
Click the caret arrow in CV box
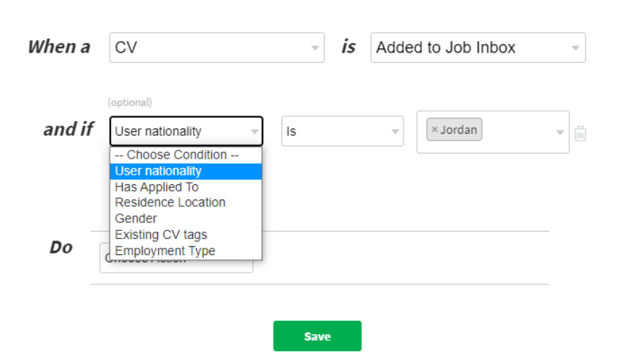click(x=315, y=48)
